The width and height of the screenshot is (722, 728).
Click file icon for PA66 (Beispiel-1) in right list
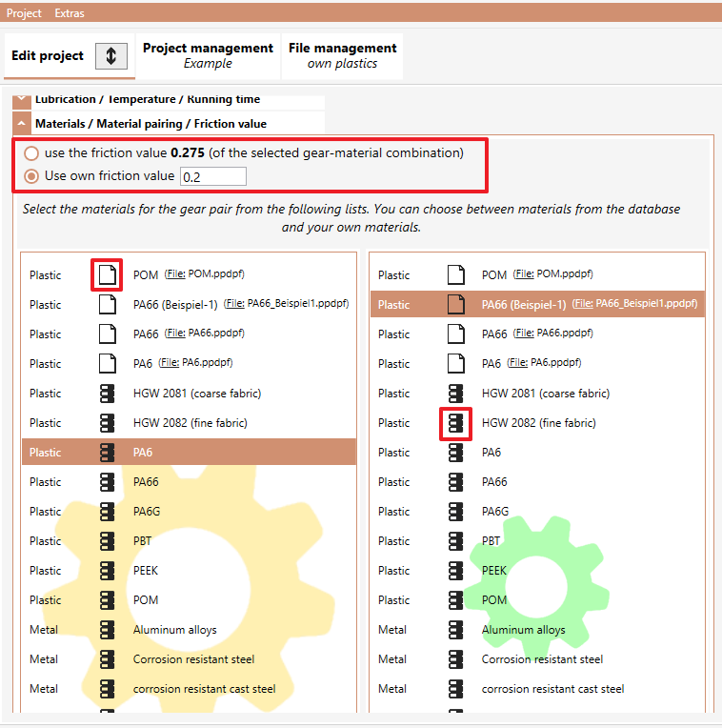point(455,305)
